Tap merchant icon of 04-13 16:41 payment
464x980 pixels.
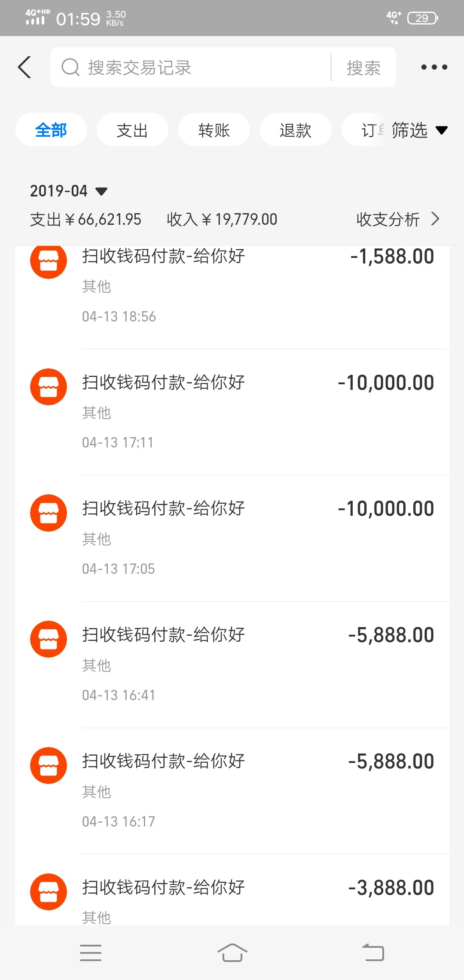click(49, 639)
